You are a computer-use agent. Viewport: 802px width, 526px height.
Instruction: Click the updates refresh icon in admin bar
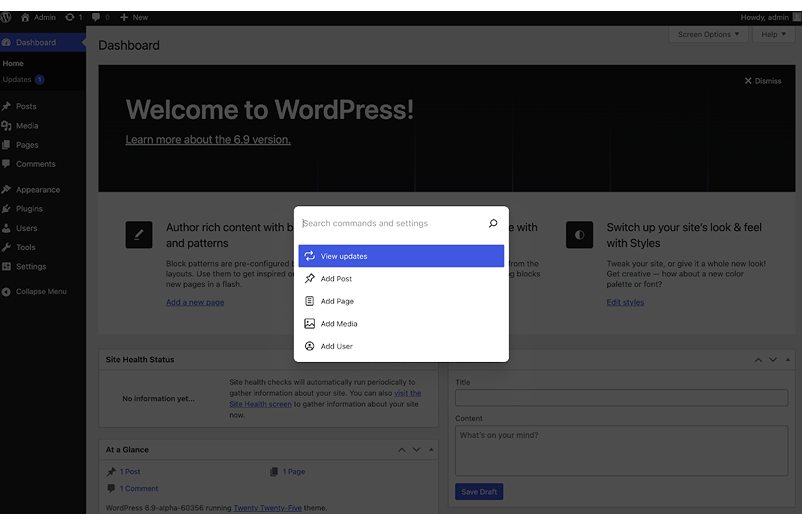tap(70, 17)
